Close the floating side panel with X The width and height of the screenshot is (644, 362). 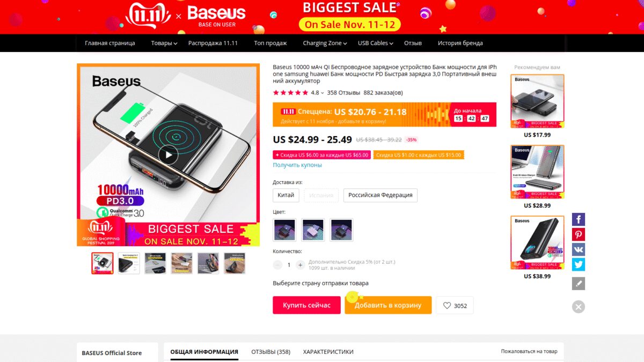(578, 307)
